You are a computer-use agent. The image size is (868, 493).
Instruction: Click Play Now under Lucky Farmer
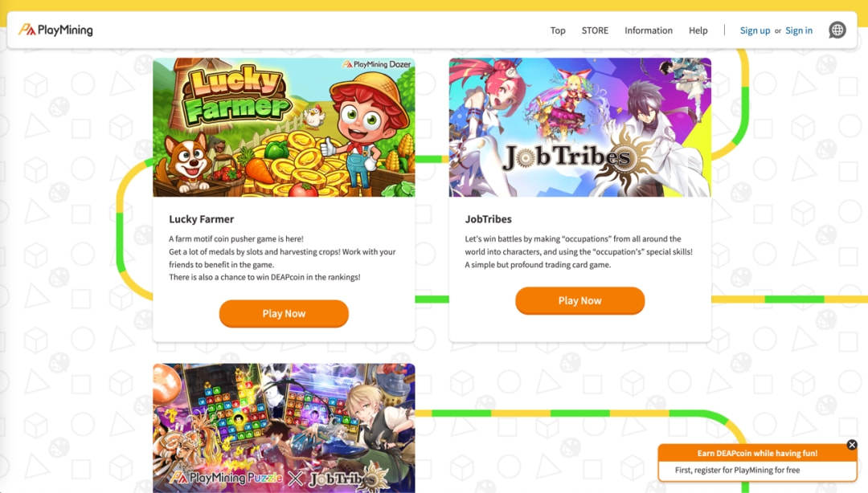[x=284, y=314]
